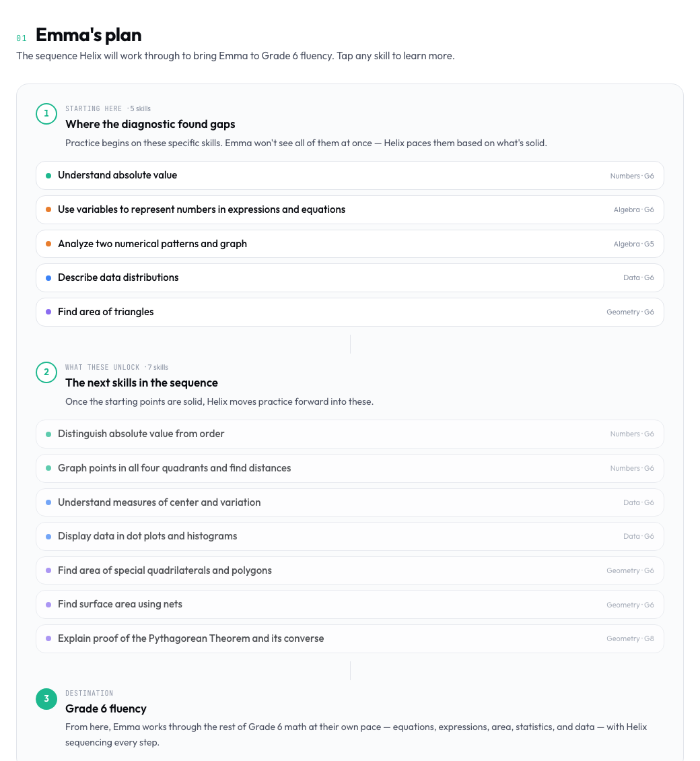Click blue dot beside Describe data distributions
The image size is (700, 761).
click(x=48, y=278)
